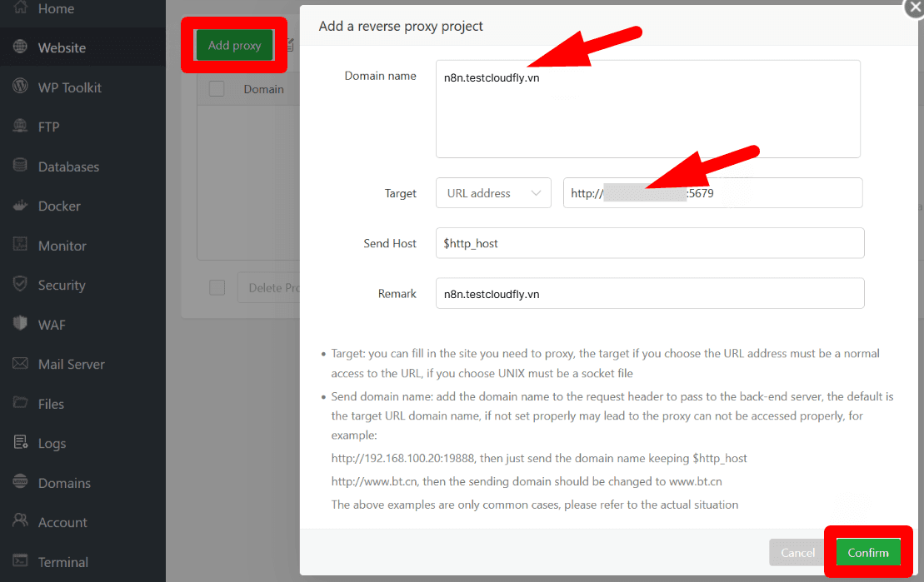Expand the URL address target dropdown
The image size is (924, 582).
point(493,193)
